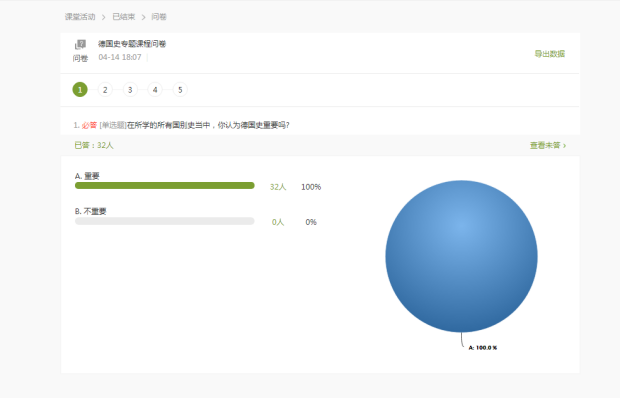The image size is (620, 398).
Task: Open 查看未答 unanswered list
Action: point(548,145)
